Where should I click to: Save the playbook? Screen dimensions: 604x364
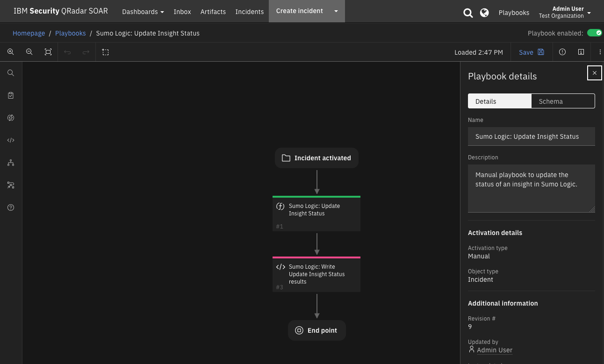(532, 52)
